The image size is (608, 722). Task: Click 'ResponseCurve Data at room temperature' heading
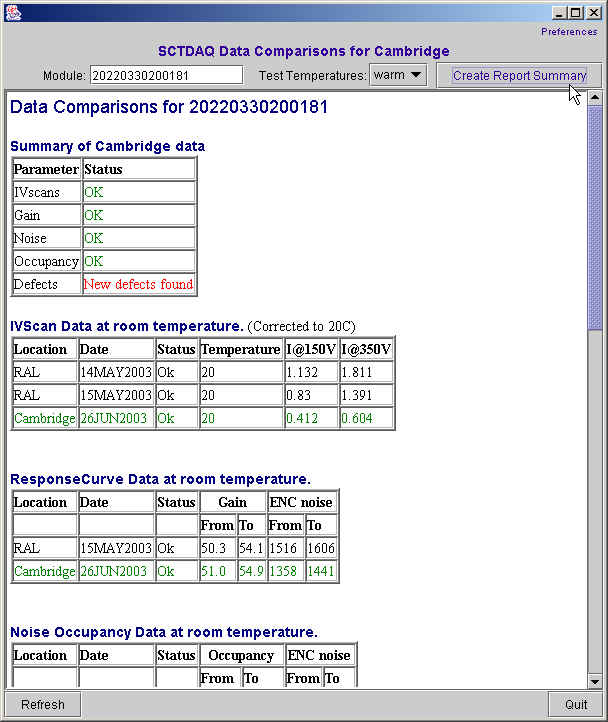pos(160,479)
